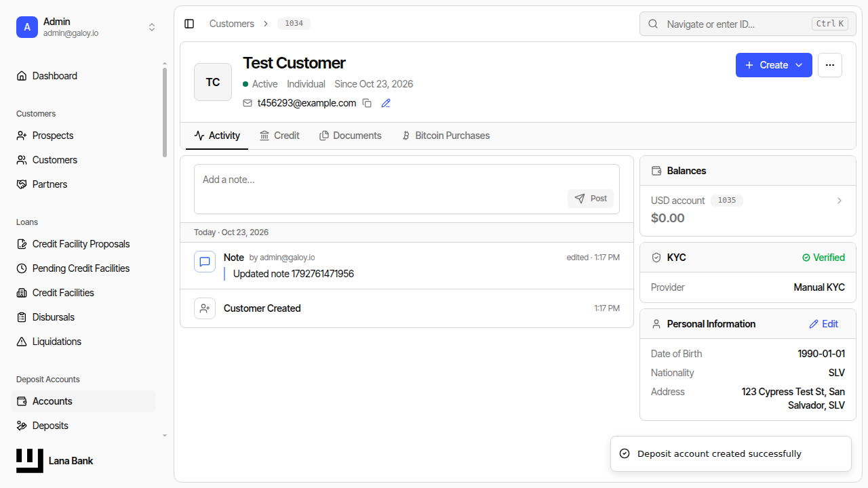Click the note speech-bubble icon
The height and width of the screenshot is (488, 868).
205,262
